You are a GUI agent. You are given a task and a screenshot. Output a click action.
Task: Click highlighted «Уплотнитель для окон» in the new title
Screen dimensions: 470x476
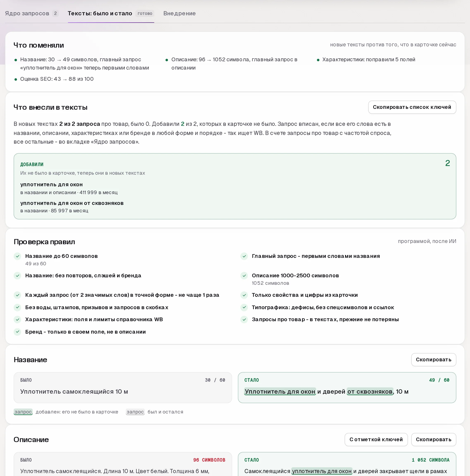click(x=280, y=392)
